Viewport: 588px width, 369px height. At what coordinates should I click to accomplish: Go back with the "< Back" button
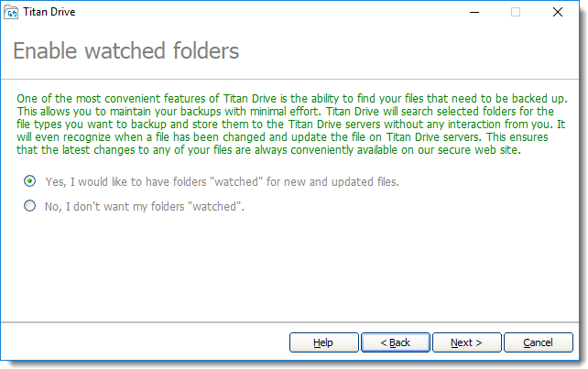(x=397, y=342)
